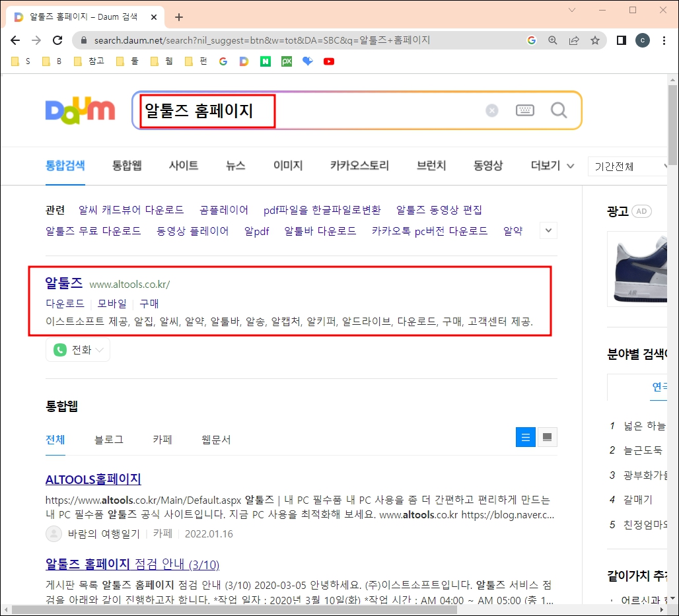The width and height of the screenshot is (679, 616).
Task: Click the Daum logo
Action: pyautogui.click(x=79, y=111)
